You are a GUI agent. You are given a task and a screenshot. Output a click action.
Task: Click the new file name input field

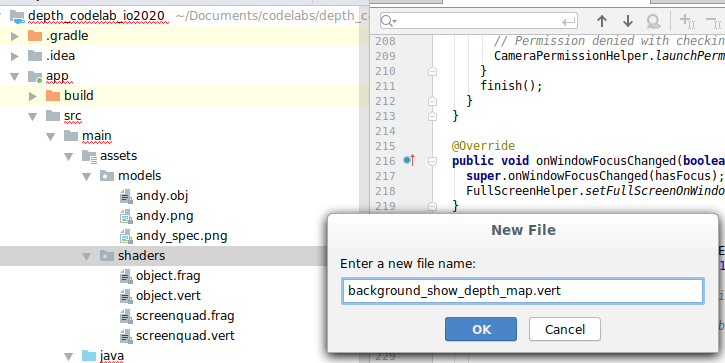click(523, 291)
